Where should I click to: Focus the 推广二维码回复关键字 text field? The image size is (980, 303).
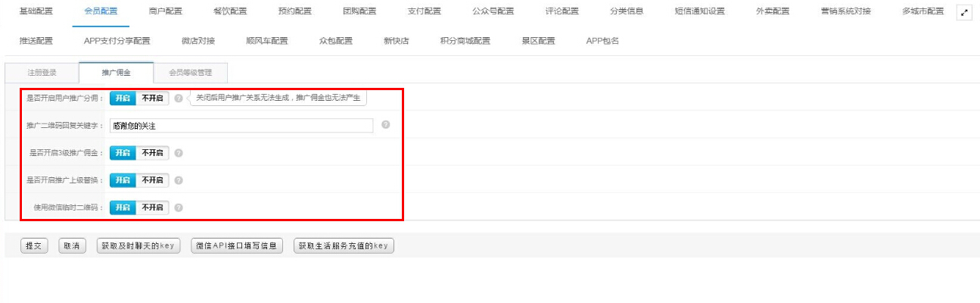click(241, 126)
